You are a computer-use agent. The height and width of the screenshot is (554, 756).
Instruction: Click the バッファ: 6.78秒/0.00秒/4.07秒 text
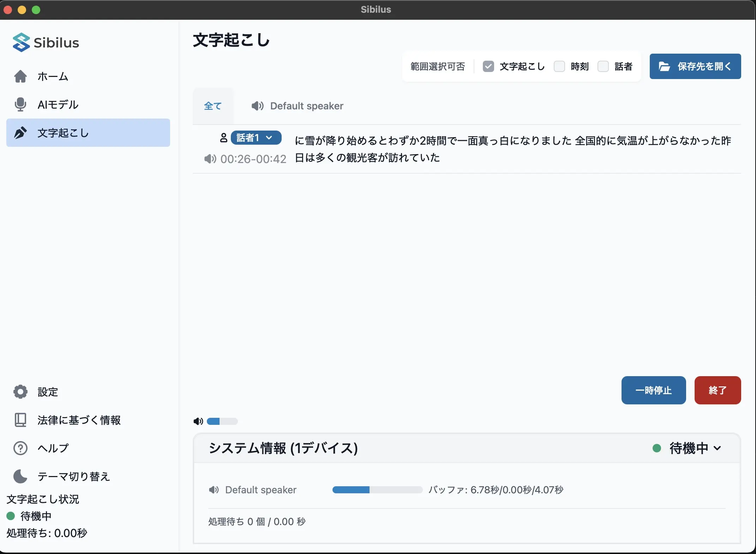(496, 490)
